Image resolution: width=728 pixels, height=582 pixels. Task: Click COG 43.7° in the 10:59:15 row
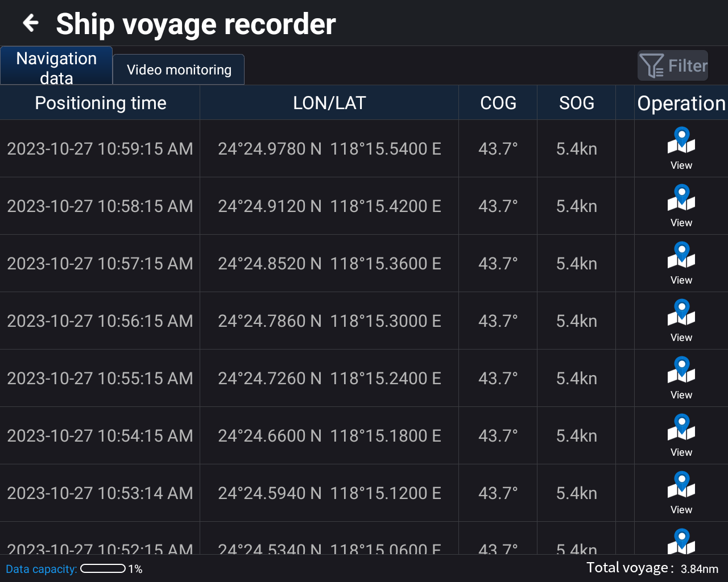click(x=498, y=149)
